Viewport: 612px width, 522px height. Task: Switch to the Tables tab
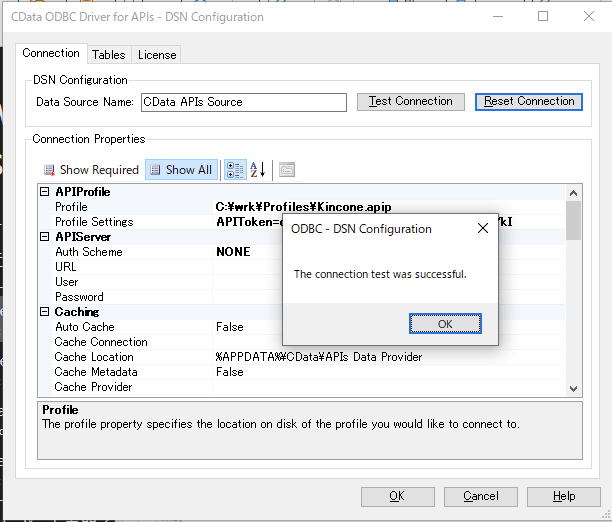point(109,55)
